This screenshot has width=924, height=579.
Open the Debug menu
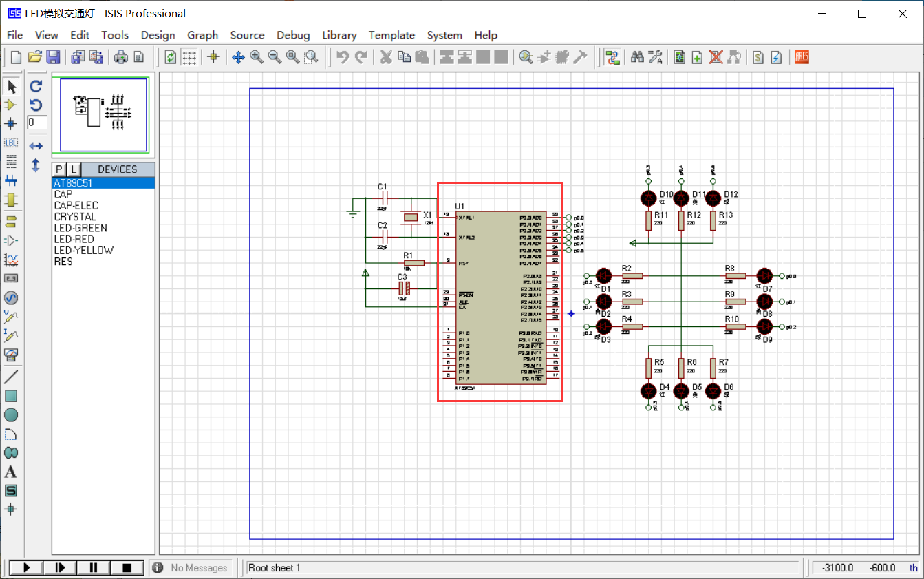(293, 35)
